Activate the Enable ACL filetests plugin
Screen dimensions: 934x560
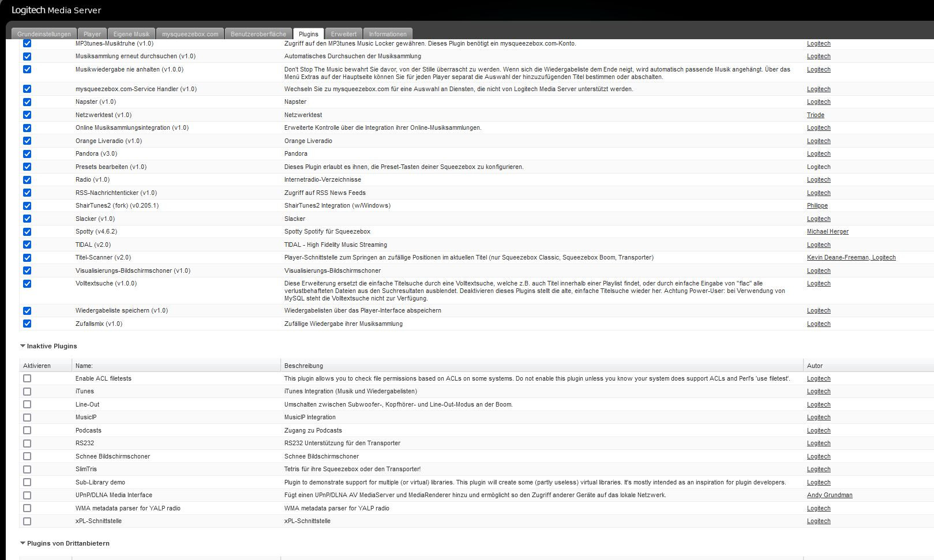(x=27, y=378)
